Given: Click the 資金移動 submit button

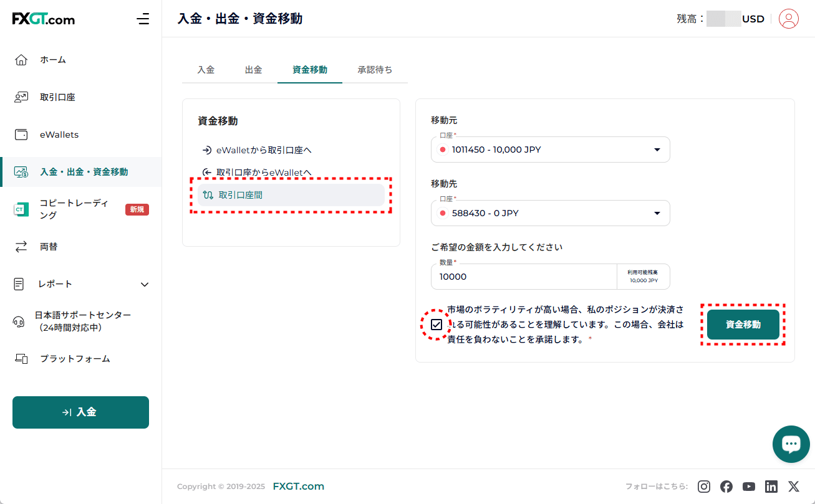Looking at the screenshot, I should click(x=743, y=325).
